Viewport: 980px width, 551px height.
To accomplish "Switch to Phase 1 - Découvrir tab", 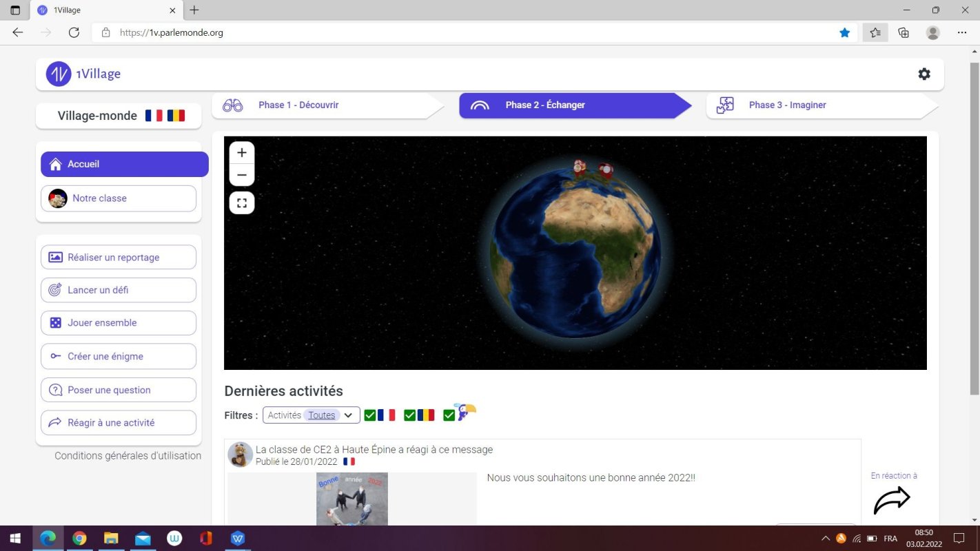I will (298, 105).
